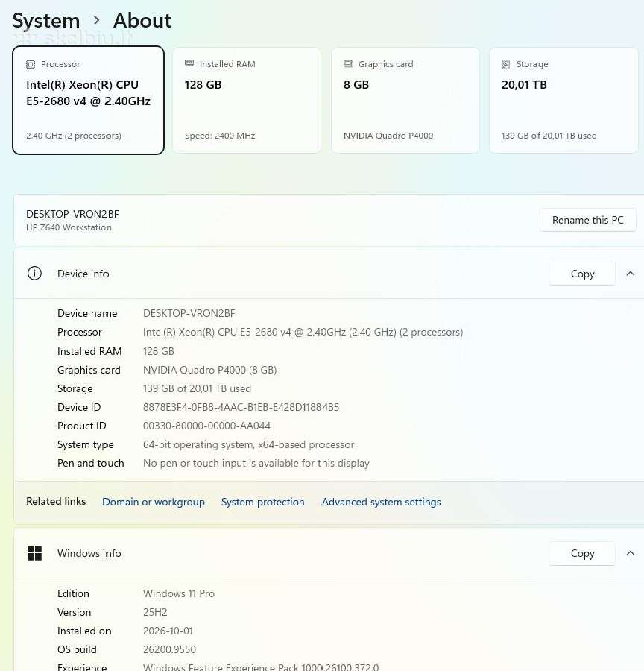Click Rename this PC button

coord(587,220)
